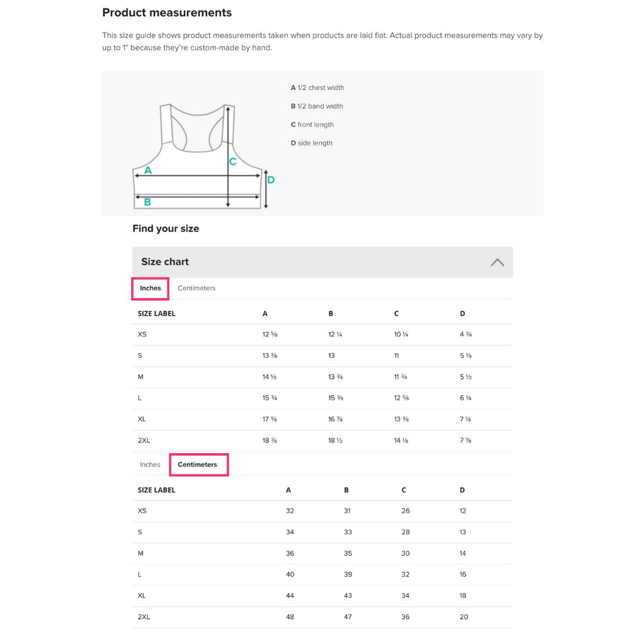This screenshot has width=644, height=644.
Task: Click the "Find your size" heading
Action: (166, 228)
